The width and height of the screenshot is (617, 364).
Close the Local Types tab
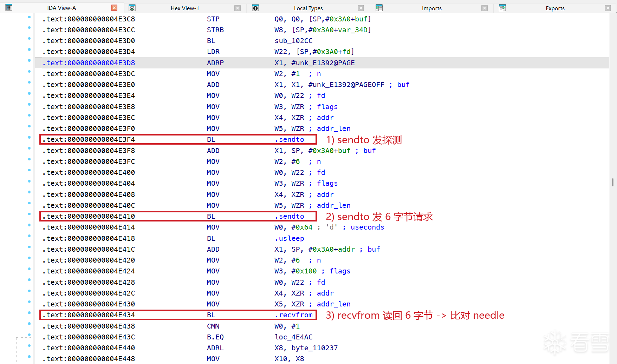click(x=361, y=8)
